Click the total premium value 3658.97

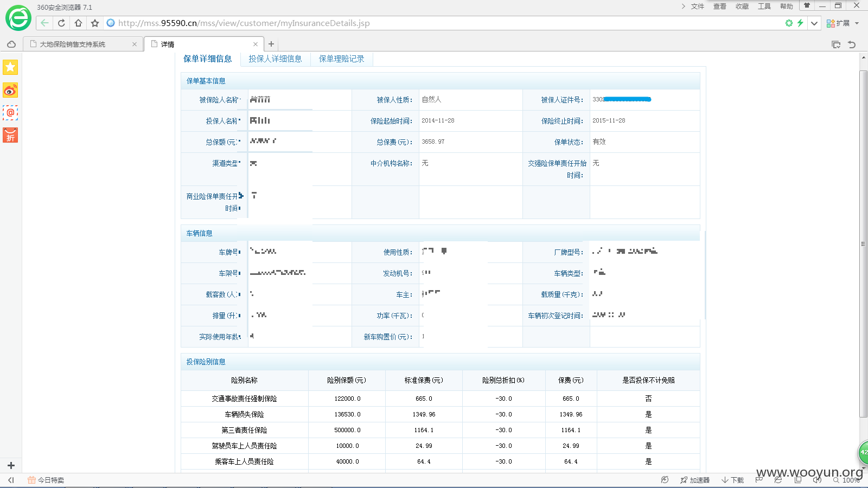pyautogui.click(x=433, y=142)
